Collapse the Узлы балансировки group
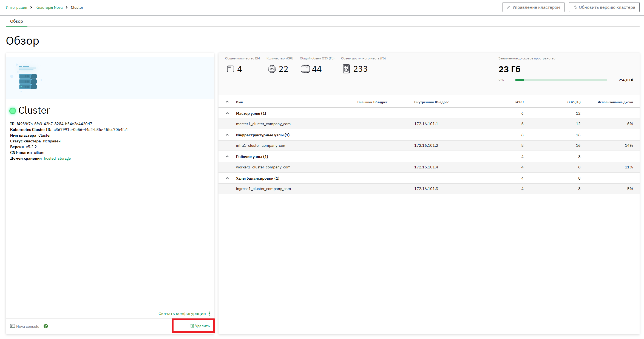The image size is (644, 339). [227, 178]
